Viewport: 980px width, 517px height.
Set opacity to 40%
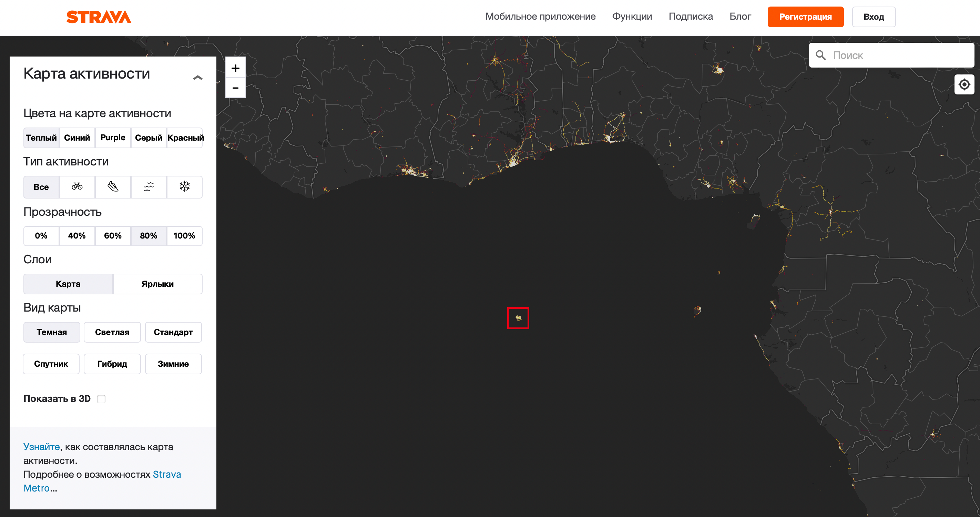tap(77, 236)
